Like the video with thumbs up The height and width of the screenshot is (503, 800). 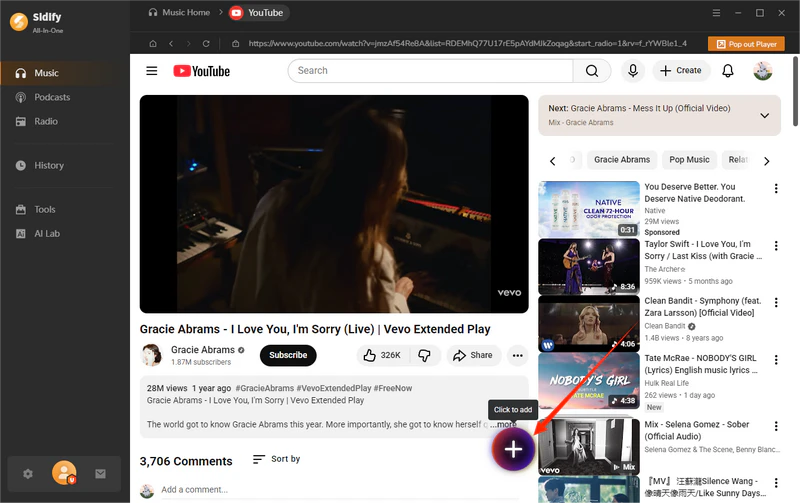pyautogui.click(x=382, y=355)
